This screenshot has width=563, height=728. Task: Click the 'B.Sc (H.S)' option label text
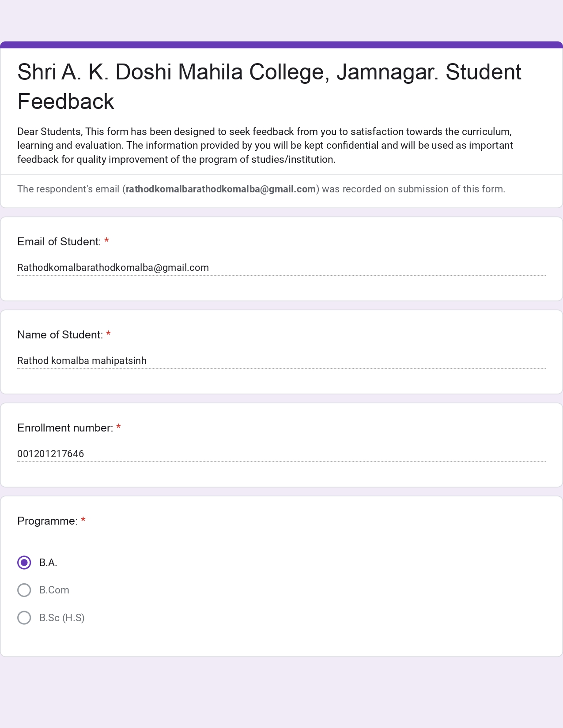(62, 618)
